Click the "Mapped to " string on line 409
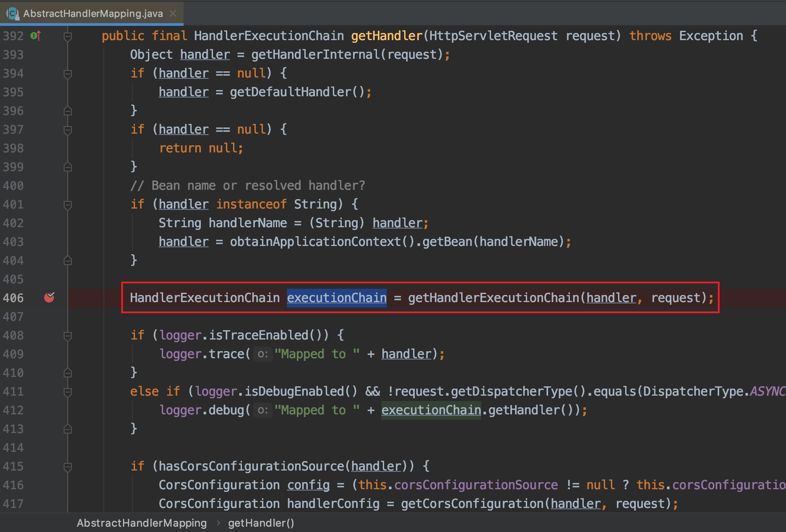The width and height of the screenshot is (786, 532). (317, 354)
